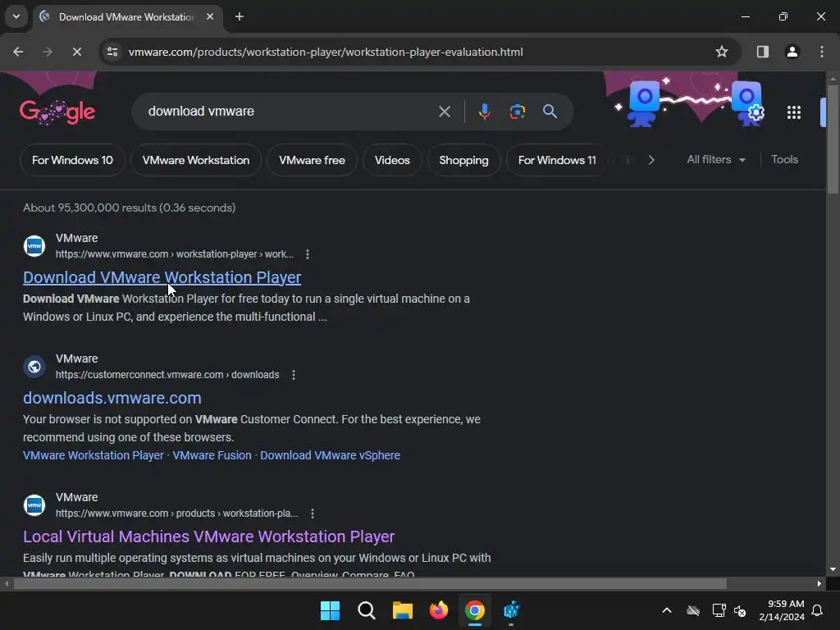Open Download VMware Workstation Player result

coord(162,277)
